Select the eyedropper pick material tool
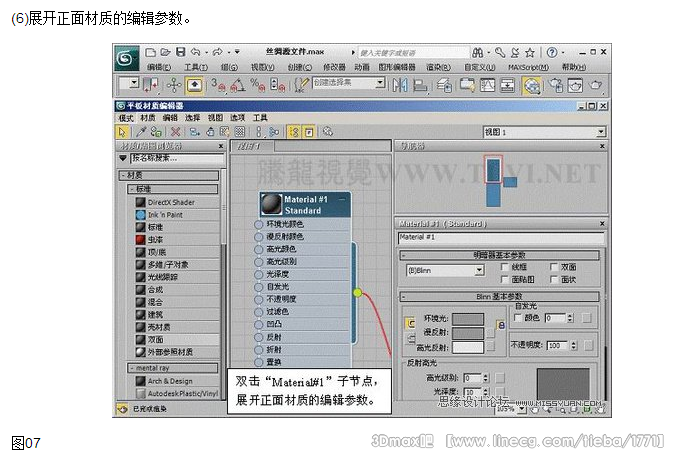Image resolution: width=693 pixels, height=458 pixels. pyautogui.click(x=141, y=132)
